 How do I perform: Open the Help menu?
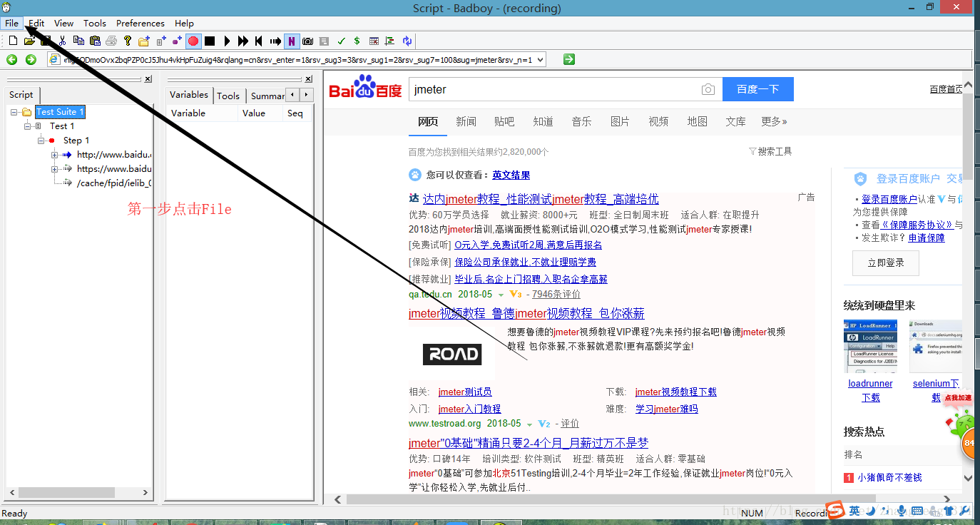pyautogui.click(x=184, y=23)
